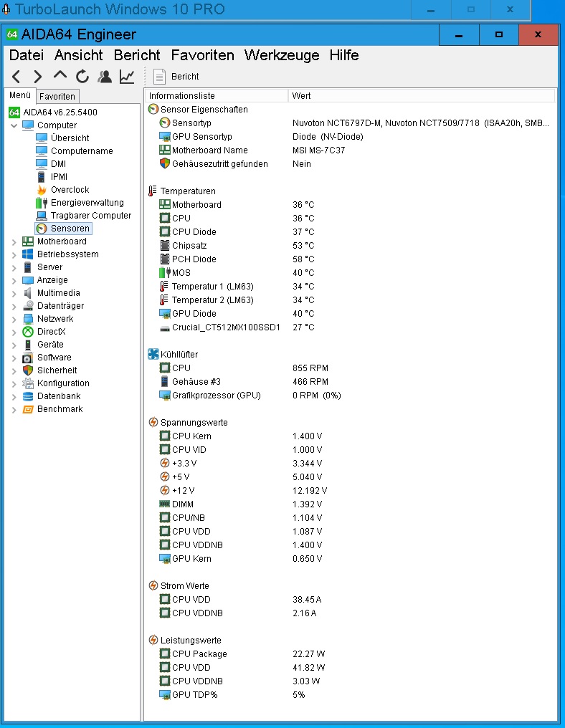
Task: Click the Multimedia speaker icon
Action: (28, 293)
